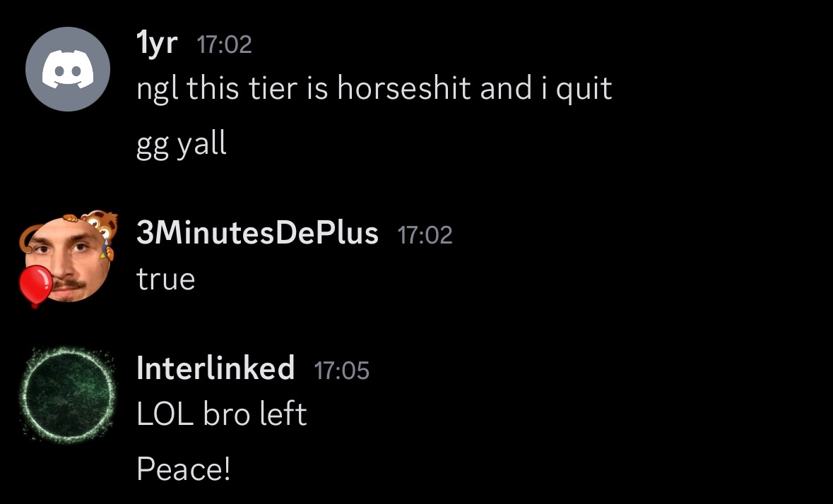Click the "true" reply message
The image size is (833, 504).
tap(165, 280)
